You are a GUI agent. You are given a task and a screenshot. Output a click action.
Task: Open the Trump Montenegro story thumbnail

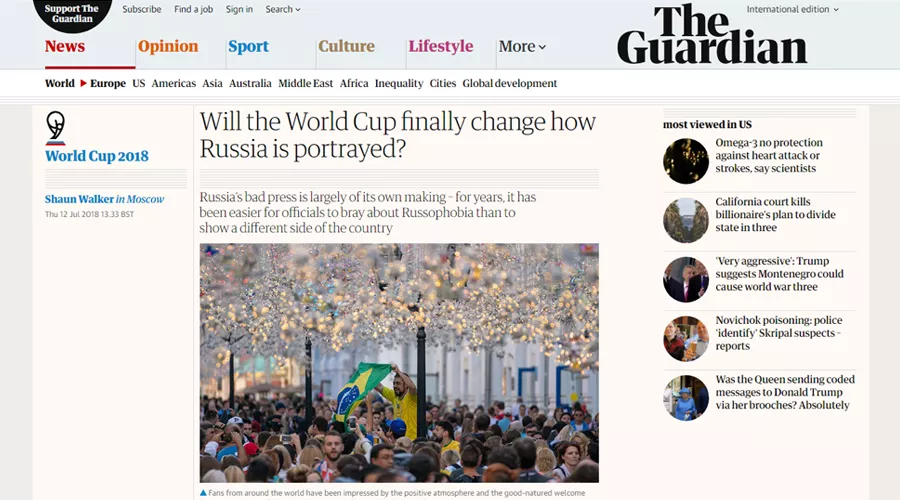pyautogui.click(x=686, y=280)
